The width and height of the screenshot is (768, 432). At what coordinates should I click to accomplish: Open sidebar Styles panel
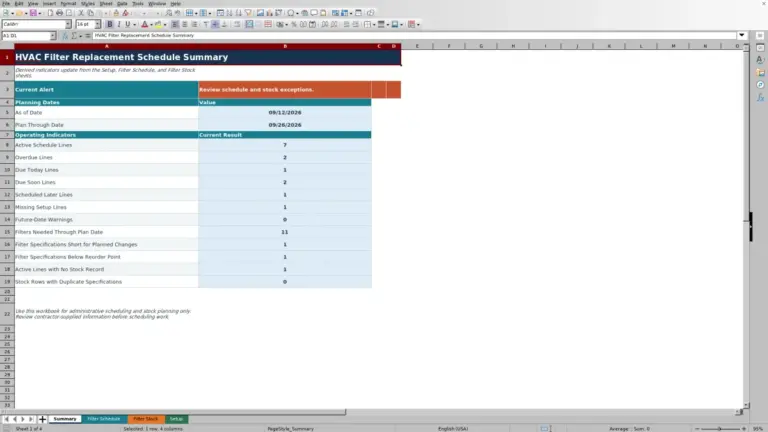[760, 59]
